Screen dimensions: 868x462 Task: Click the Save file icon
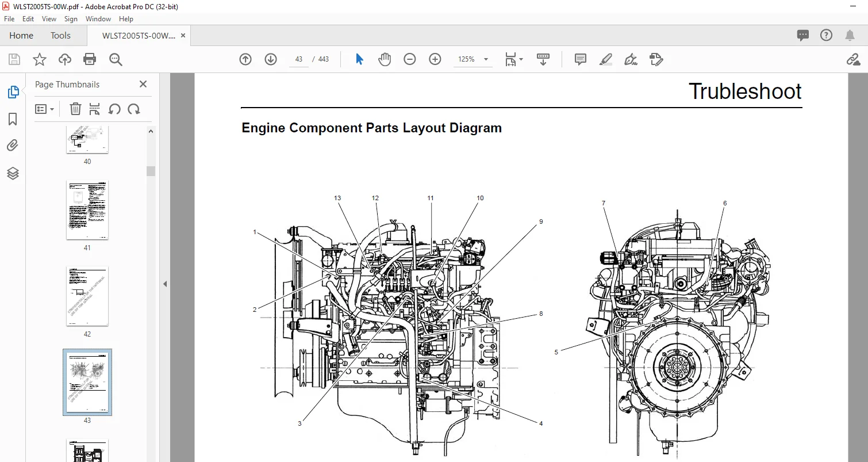click(x=14, y=59)
